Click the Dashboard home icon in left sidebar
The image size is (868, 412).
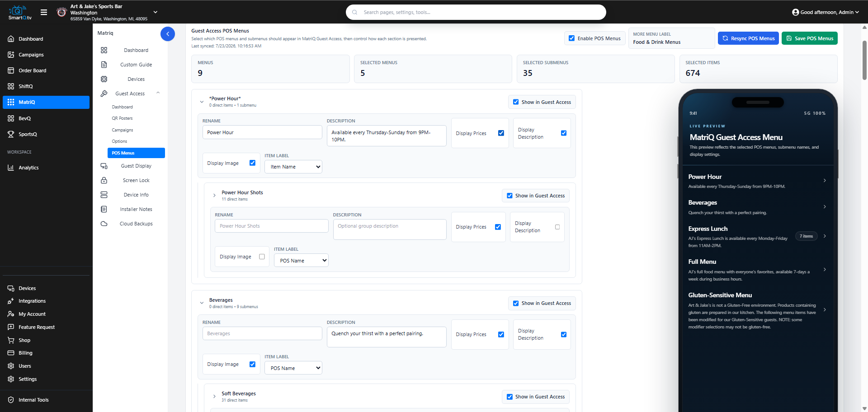pos(11,39)
